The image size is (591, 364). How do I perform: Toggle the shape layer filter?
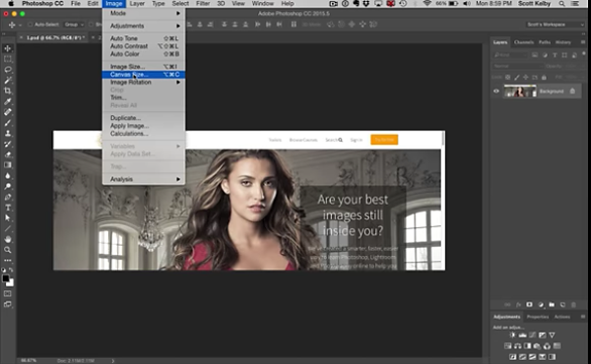point(564,55)
